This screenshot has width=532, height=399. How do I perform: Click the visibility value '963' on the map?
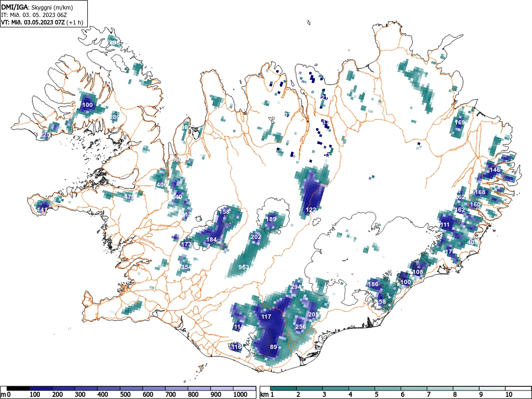coord(244,267)
